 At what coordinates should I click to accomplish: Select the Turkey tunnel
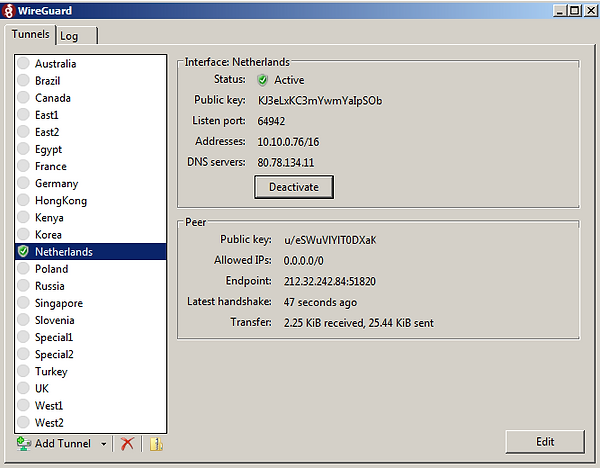[90, 372]
